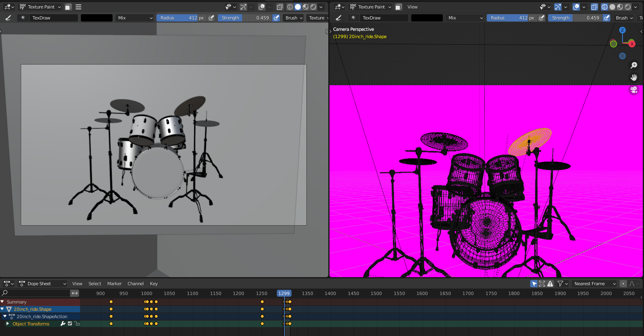Click the wrench icon on Object Transforms
The height and width of the screenshot is (336, 644).
click(63, 324)
